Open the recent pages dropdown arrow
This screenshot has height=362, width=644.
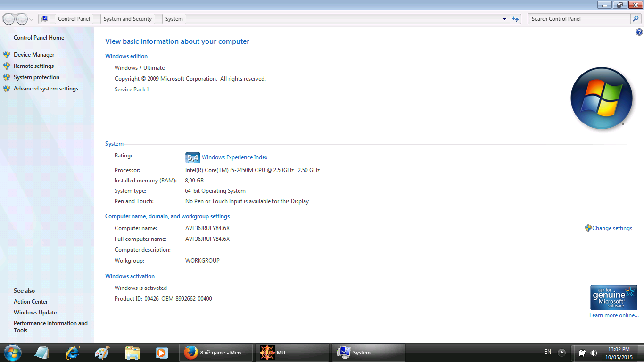point(32,19)
